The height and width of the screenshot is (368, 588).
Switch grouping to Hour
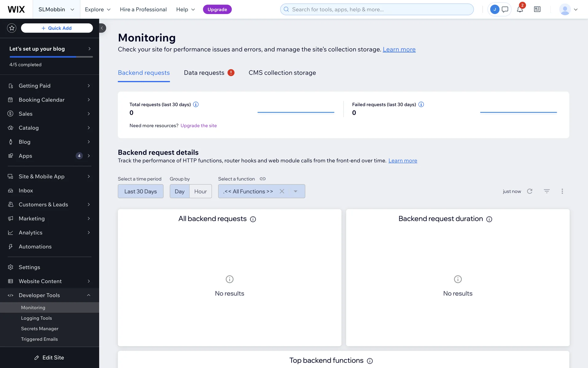click(200, 191)
